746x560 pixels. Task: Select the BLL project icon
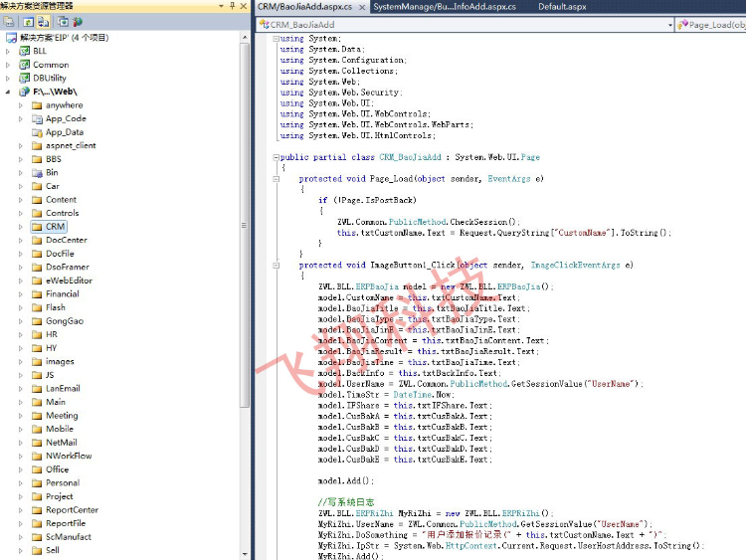(24, 51)
